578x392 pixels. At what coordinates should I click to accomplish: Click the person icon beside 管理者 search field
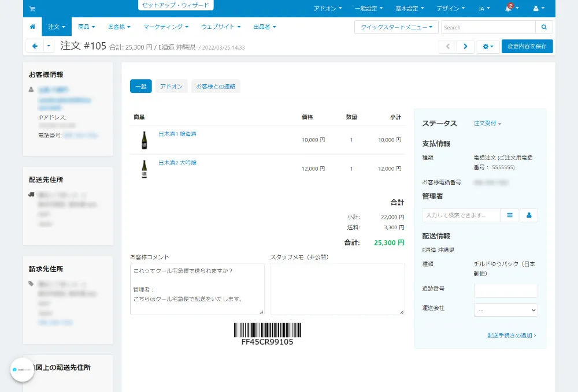(529, 214)
